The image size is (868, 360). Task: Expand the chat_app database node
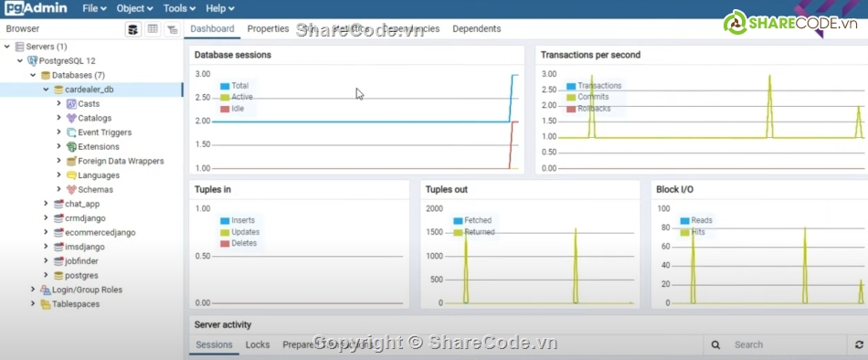click(46, 204)
